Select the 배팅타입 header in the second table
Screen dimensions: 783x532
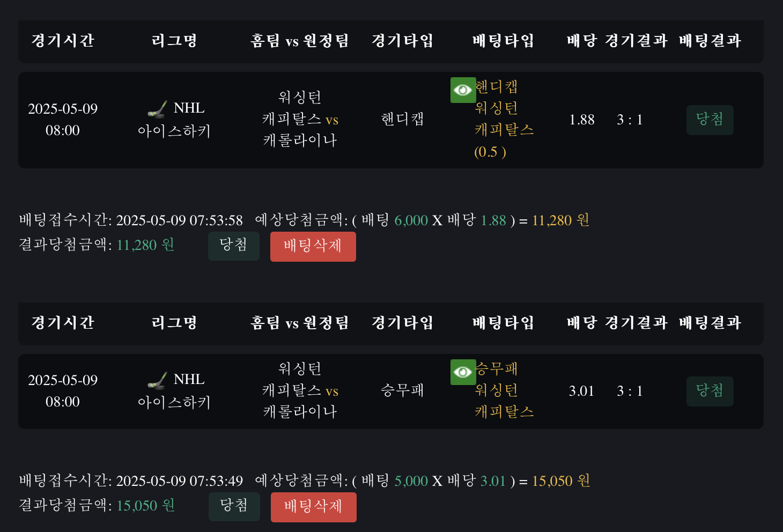(x=503, y=323)
